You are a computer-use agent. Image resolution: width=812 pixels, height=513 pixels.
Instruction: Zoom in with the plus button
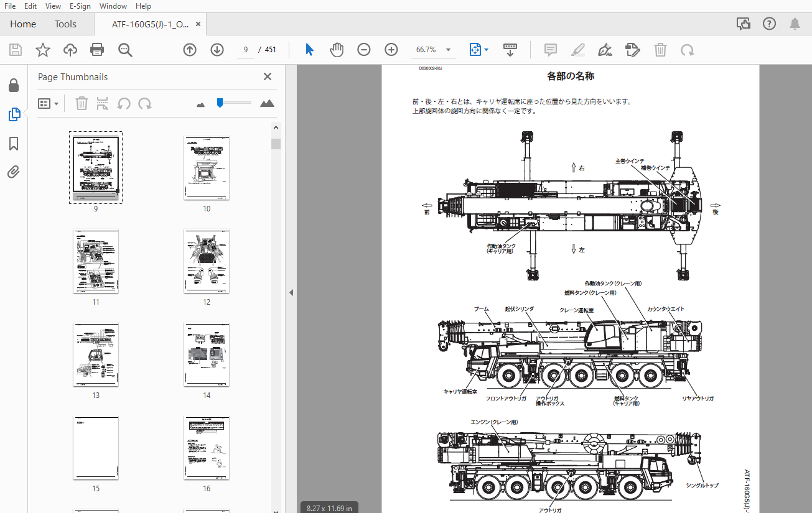391,50
